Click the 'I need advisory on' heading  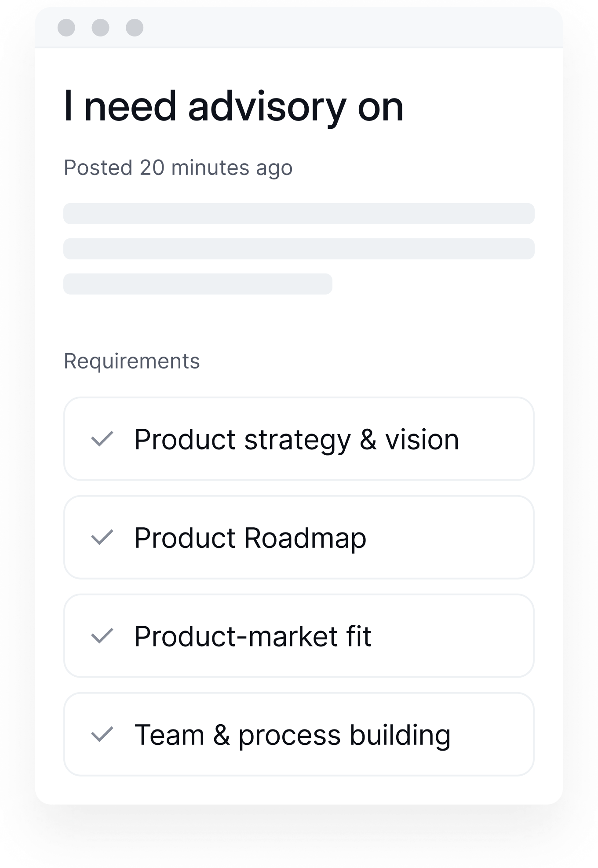(x=233, y=106)
